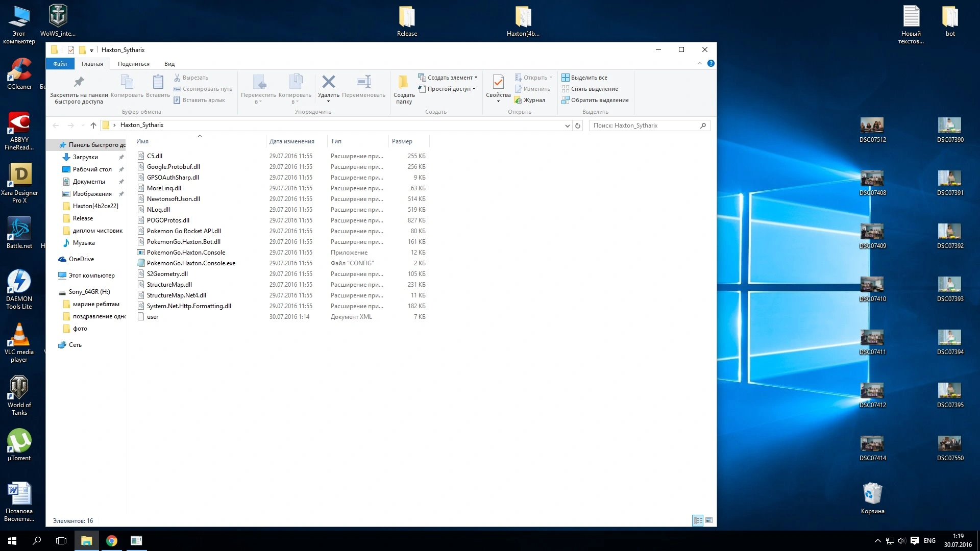Click the Create folder (Создать папку) icon
The image size is (980, 551).
[x=404, y=82]
